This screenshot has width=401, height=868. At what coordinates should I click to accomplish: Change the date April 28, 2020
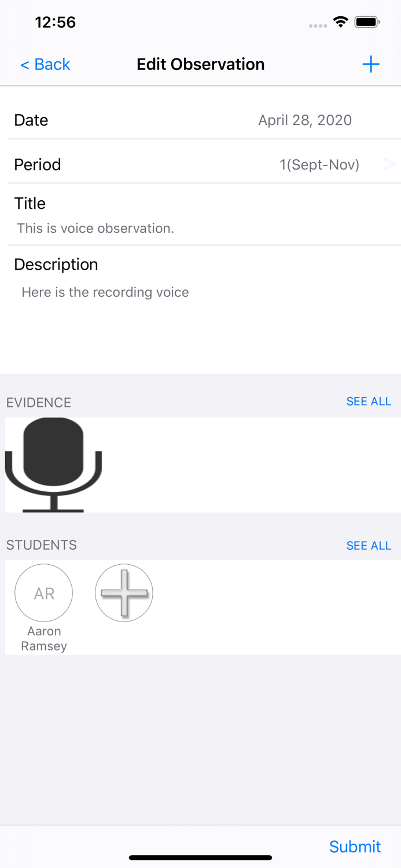point(304,120)
